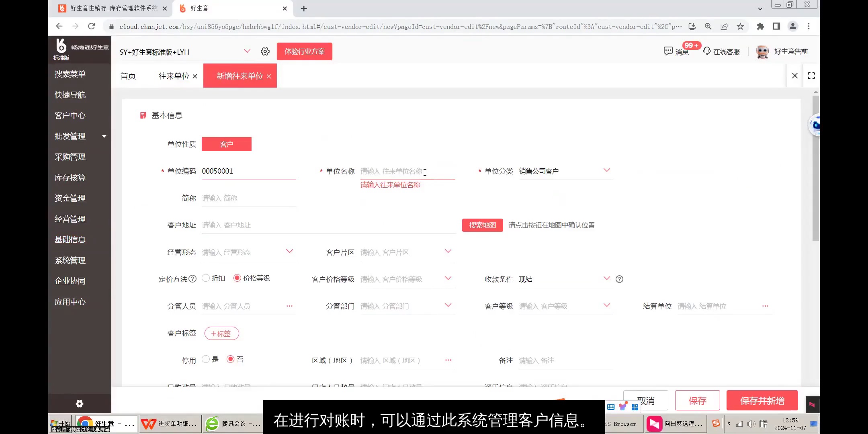Open the settings gear next to account selector
This screenshot has width=868, height=434.
click(x=264, y=51)
